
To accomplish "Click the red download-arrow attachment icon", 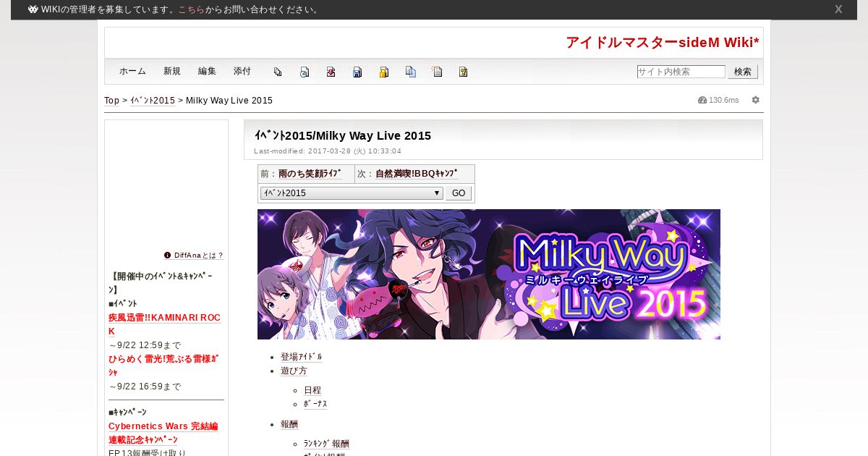I will [331, 72].
